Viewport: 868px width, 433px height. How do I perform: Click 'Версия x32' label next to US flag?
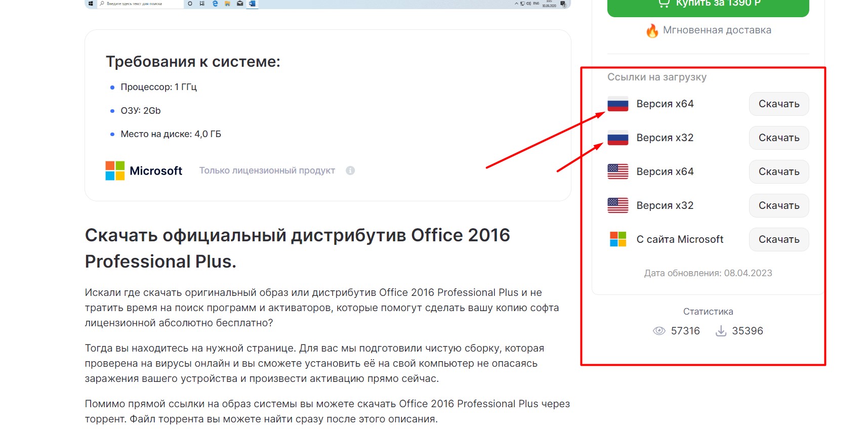(x=665, y=206)
